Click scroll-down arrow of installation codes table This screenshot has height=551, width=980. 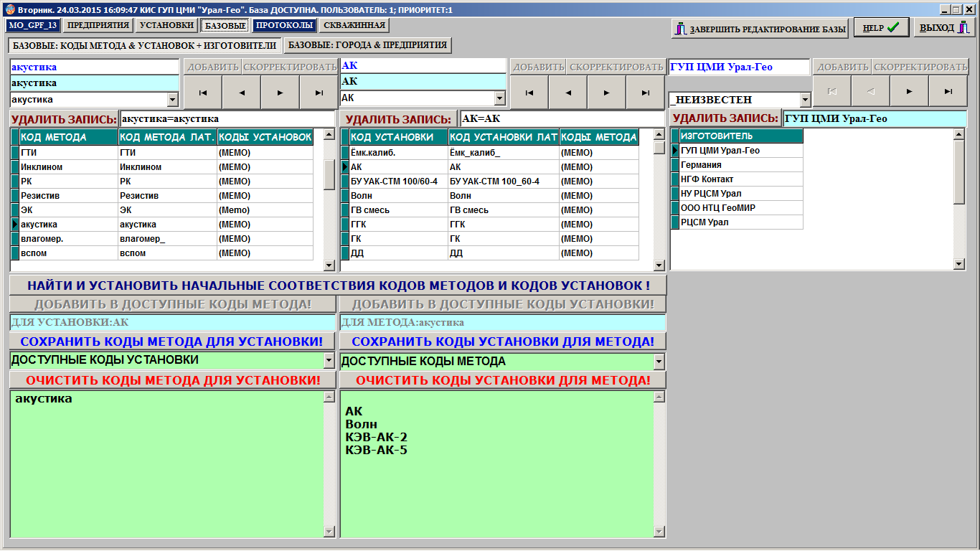click(x=659, y=265)
